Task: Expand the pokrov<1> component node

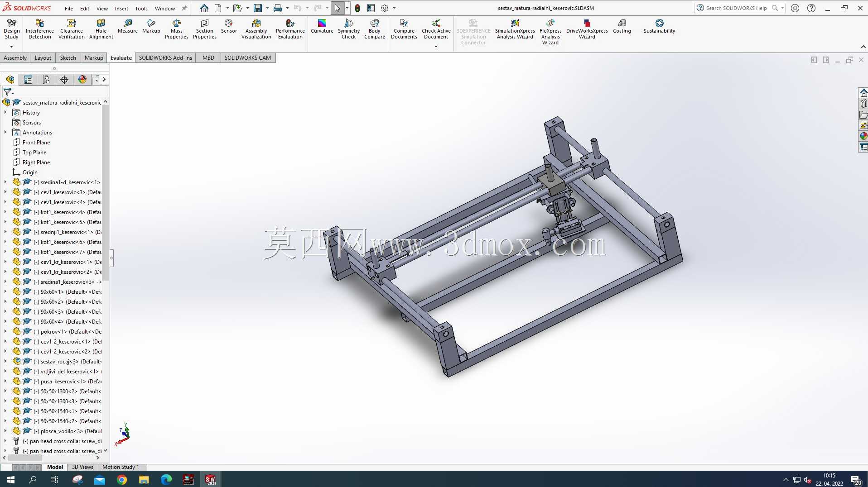Action: (5, 331)
